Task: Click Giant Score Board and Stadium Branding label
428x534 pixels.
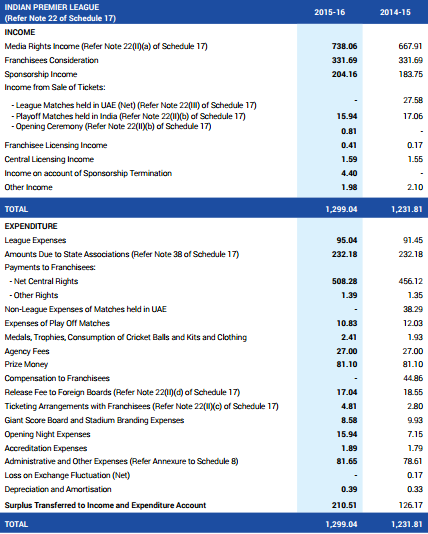Action: (94, 420)
